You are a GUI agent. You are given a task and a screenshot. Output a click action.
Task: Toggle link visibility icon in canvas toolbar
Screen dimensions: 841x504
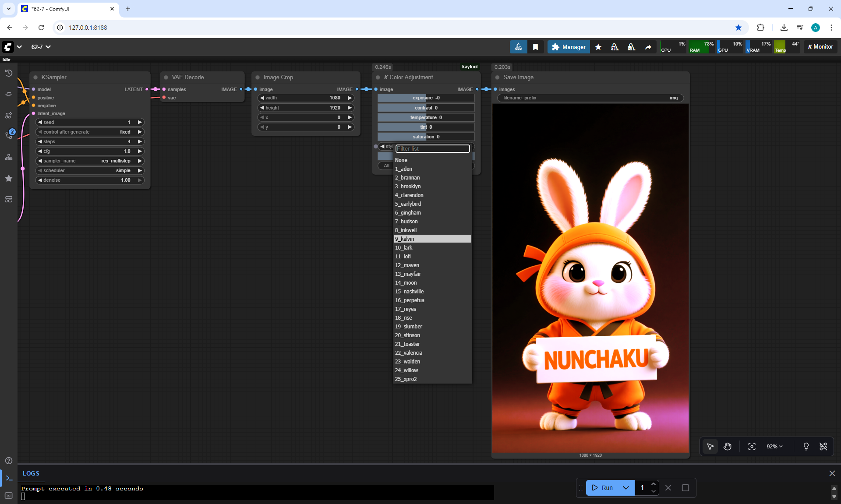823,446
